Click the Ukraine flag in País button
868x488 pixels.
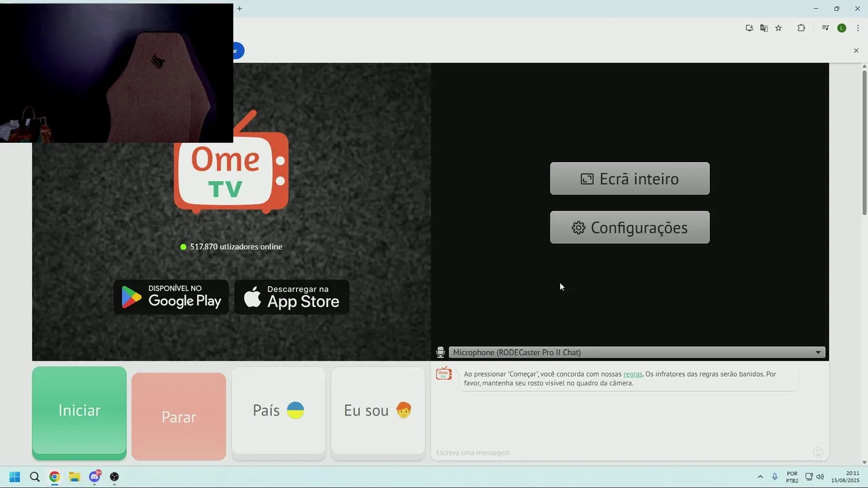click(x=296, y=410)
